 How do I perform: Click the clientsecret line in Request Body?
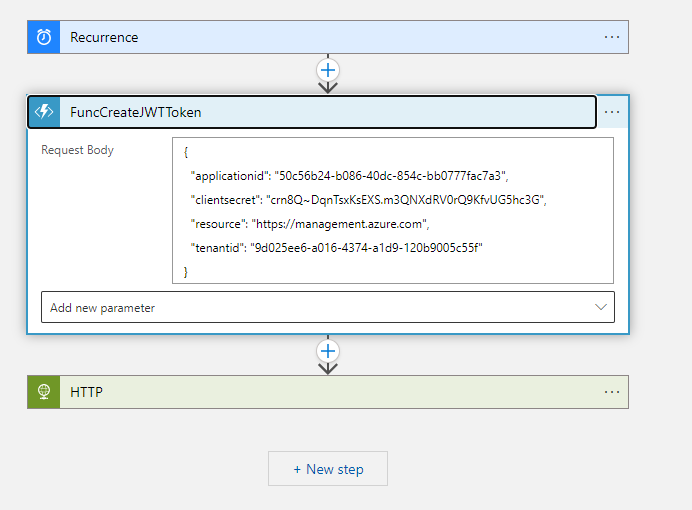point(369,200)
